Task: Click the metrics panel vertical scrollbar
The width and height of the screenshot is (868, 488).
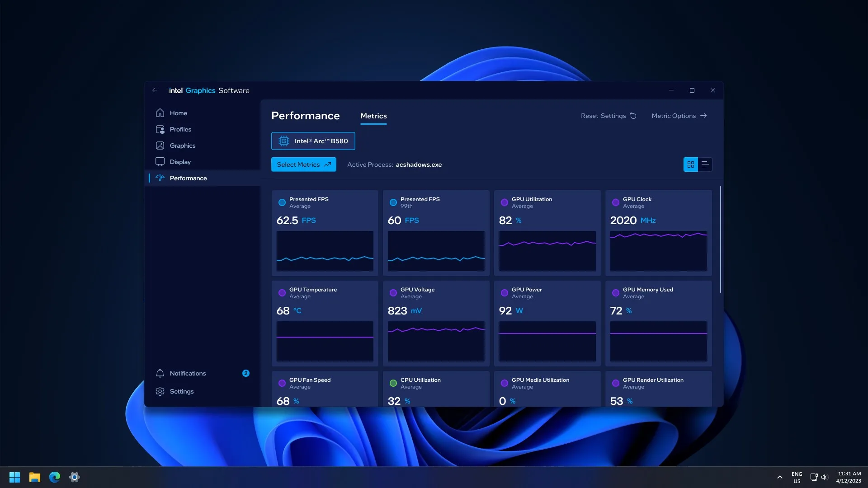Action: pos(721,239)
